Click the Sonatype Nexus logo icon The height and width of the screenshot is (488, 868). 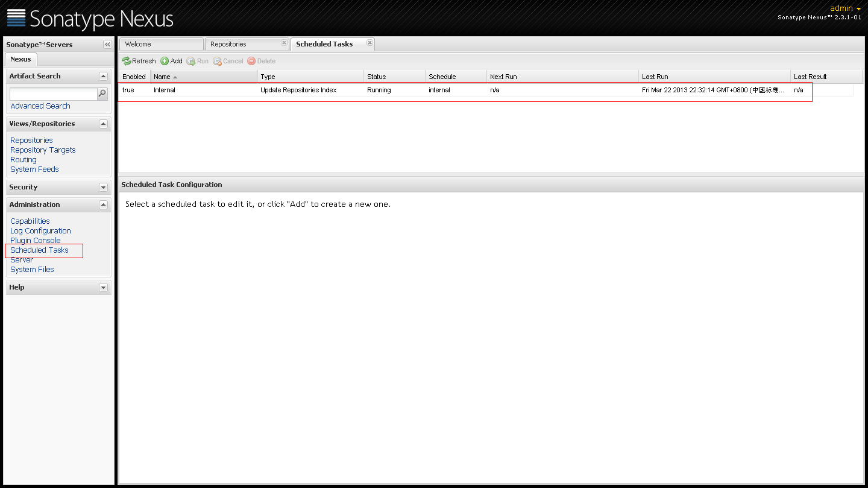tap(16, 18)
